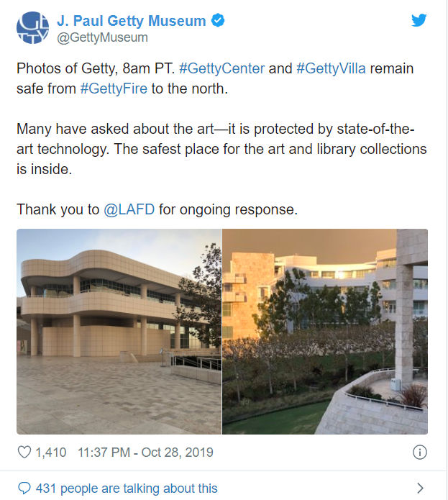Open the 11:37 PM - Oct 28, 2019 timestamp

coord(146,453)
